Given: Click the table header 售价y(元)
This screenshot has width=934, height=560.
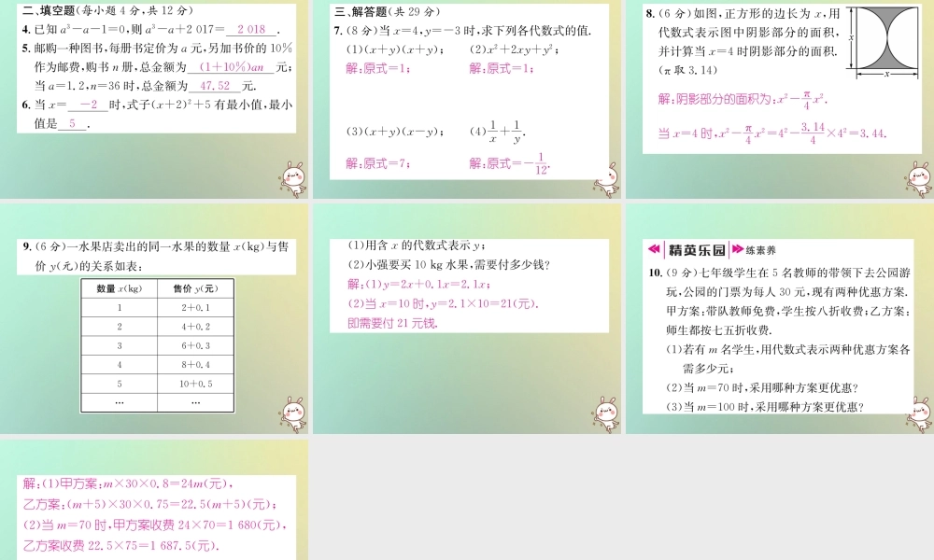Looking at the screenshot, I should click(195, 288).
